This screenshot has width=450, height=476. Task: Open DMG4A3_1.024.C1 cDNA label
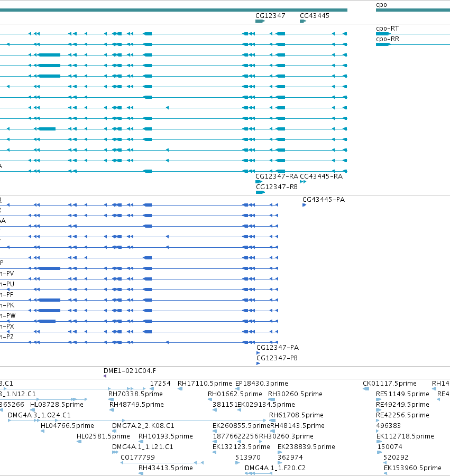point(39,415)
